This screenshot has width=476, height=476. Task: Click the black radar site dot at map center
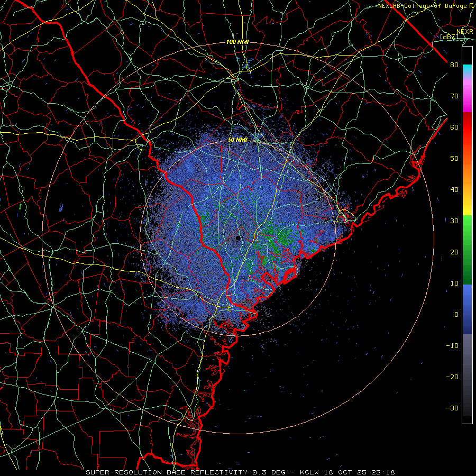tap(238, 238)
